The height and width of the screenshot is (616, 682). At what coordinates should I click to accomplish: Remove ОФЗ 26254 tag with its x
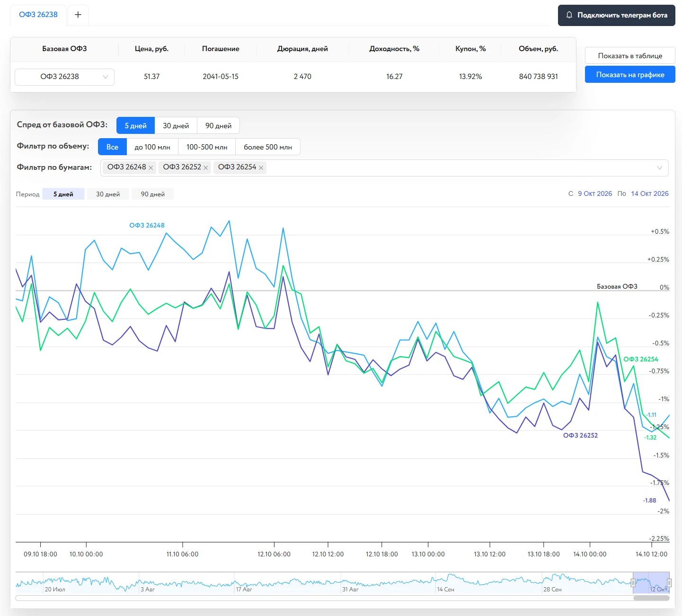261,167
